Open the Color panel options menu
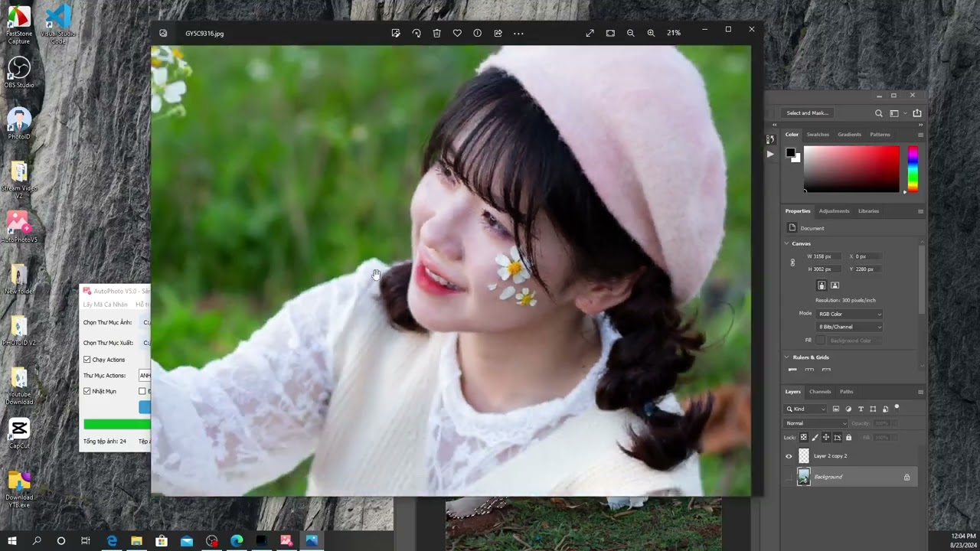This screenshot has width=980, height=551. [x=920, y=135]
